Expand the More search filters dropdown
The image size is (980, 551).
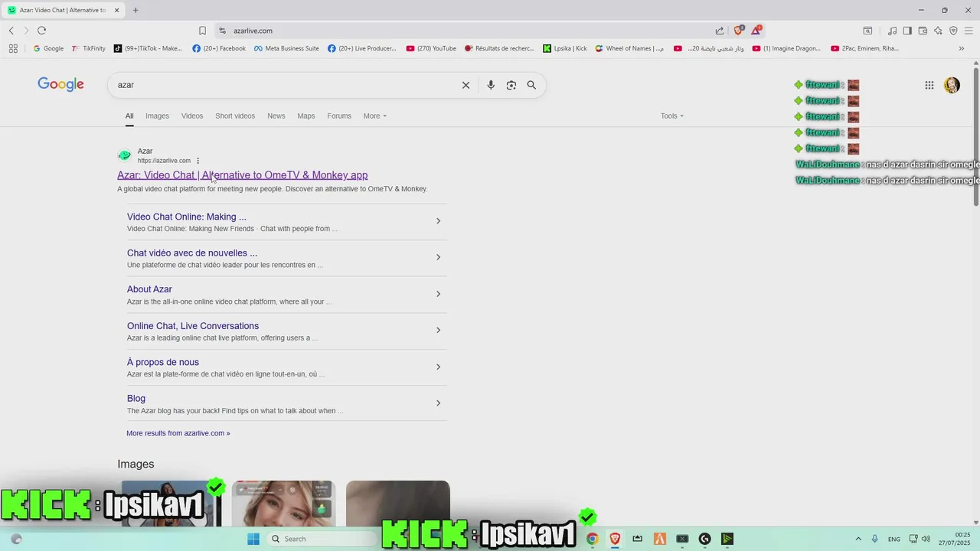coord(375,116)
